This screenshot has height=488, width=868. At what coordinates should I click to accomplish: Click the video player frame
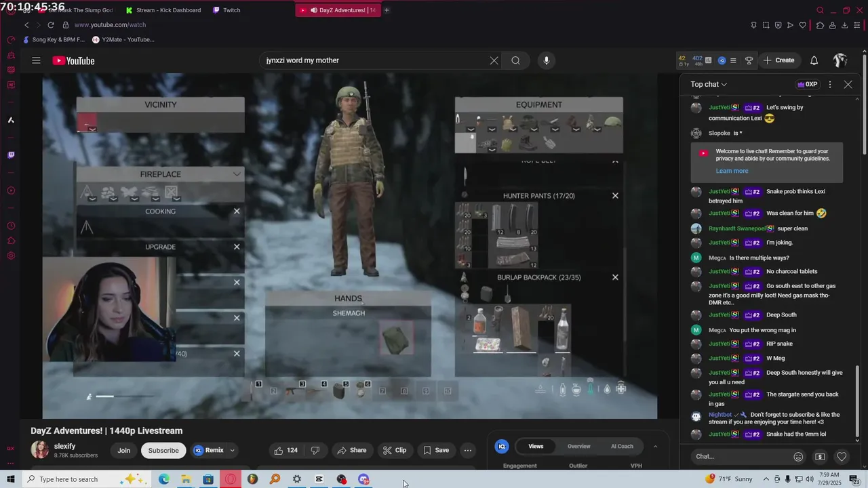point(350,245)
